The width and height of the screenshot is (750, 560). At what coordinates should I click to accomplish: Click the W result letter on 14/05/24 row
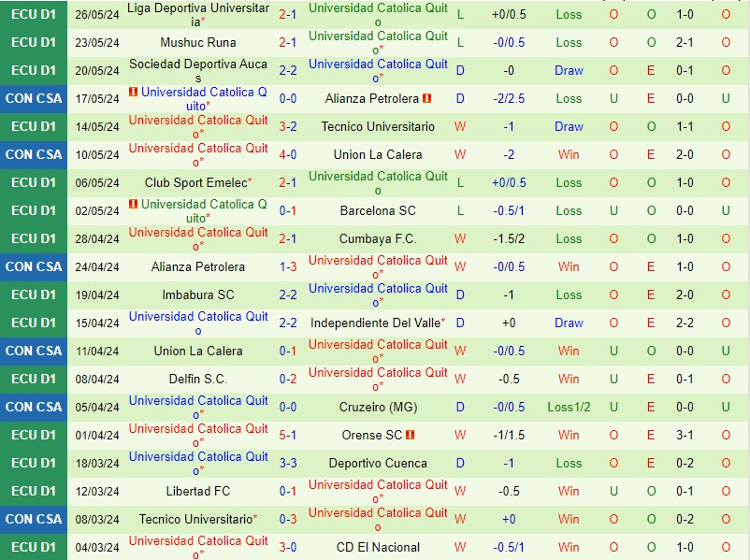pos(460,127)
